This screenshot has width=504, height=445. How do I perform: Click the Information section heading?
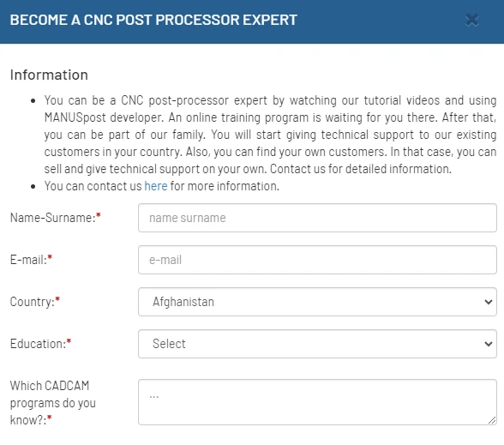click(x=49, y=75)
